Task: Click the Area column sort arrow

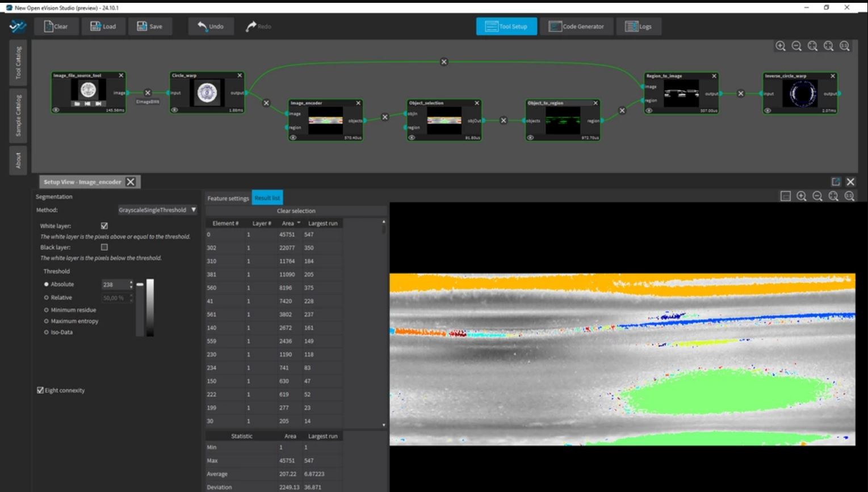Action: pos(297,223)
